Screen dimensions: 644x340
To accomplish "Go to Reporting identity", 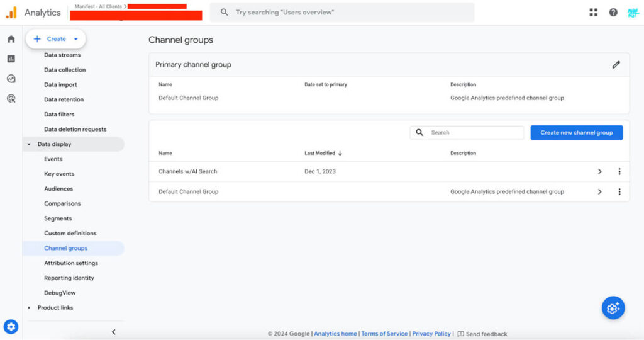I will [69, 278].
